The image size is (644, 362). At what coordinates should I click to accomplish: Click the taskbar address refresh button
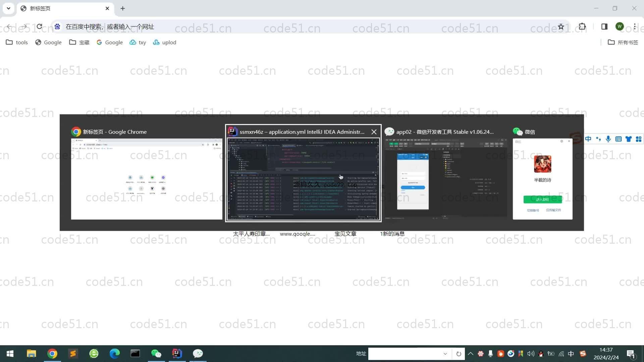coord(459,354)
